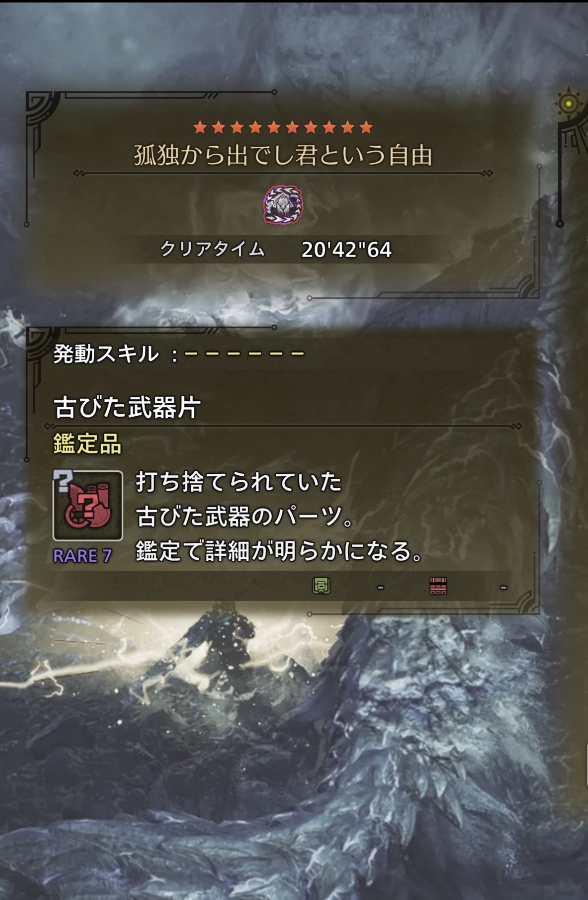The height and width of the screenshot is (900, 588).
Task: Click the golden sun ornament at top right
Action: click(569, 104)
